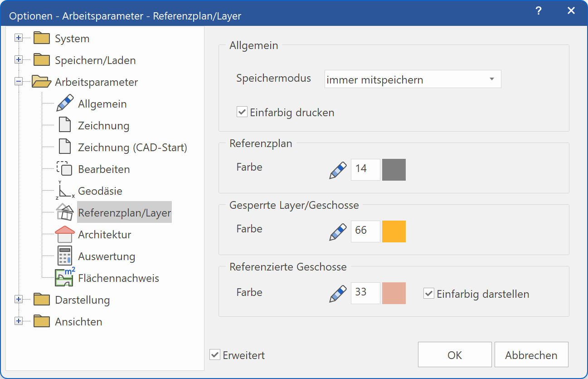588x379 pixels.
Task: Open Geodäsie via its axis icon
Action: pyautogui.click(x=64, y=190)
